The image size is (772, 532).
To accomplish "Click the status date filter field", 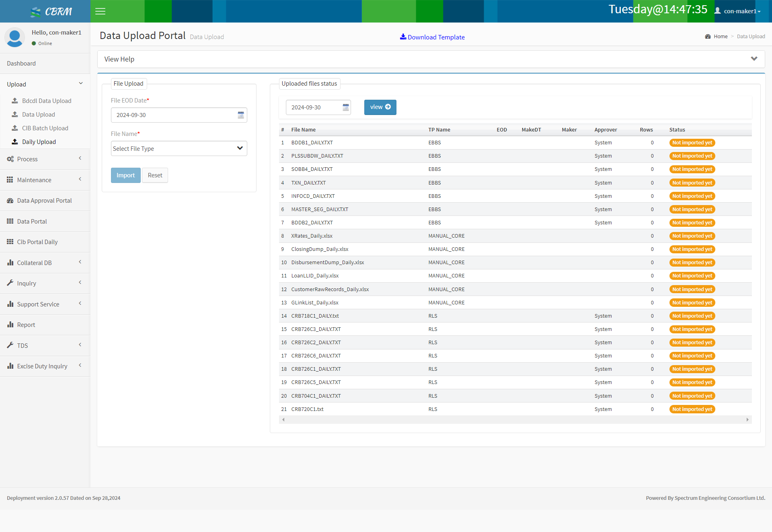I will [x=318, y=107].
